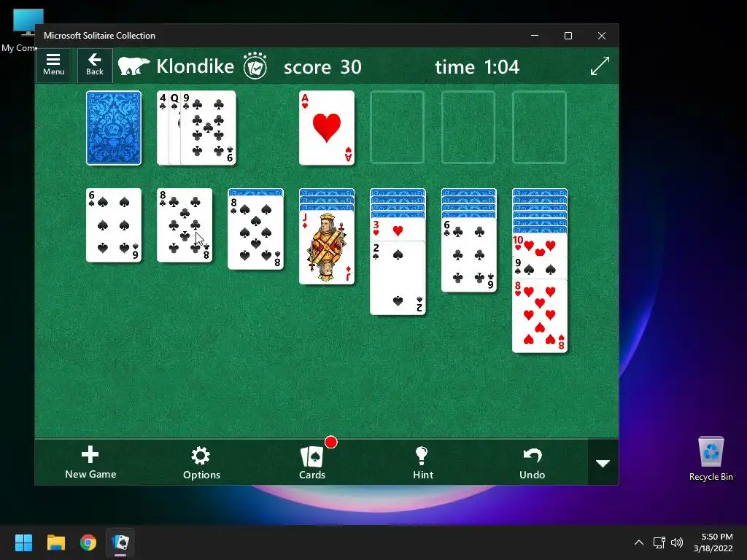Screen dimensions: 747x560
Task: Select the Recycle Bin desktop icon
Action: (x=711, y=459)
